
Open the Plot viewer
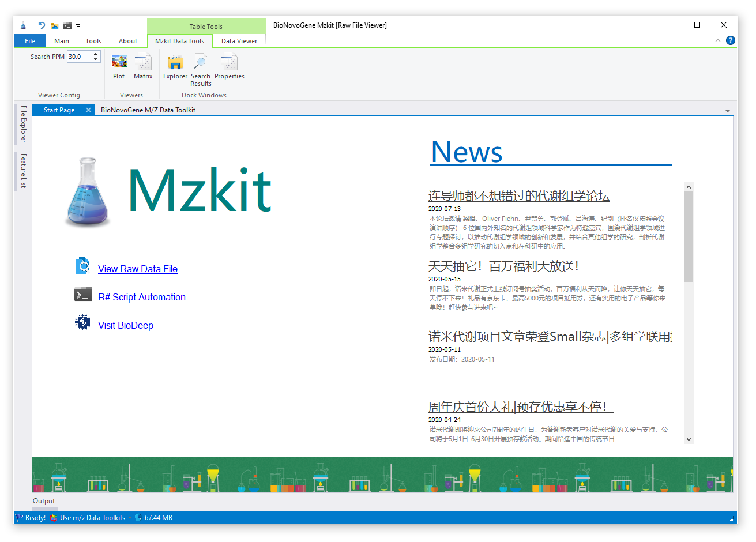(x=119, y=66)
